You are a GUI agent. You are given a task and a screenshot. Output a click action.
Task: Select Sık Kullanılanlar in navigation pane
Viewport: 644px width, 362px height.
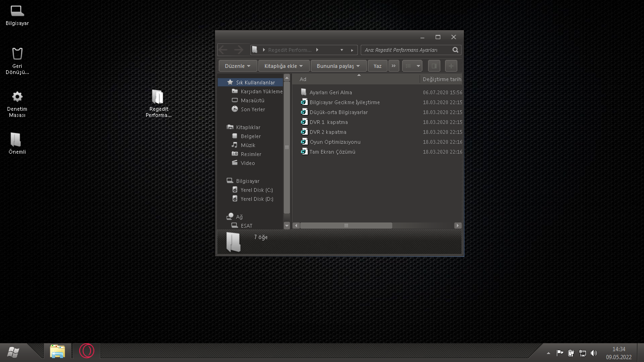click(250, 82)
